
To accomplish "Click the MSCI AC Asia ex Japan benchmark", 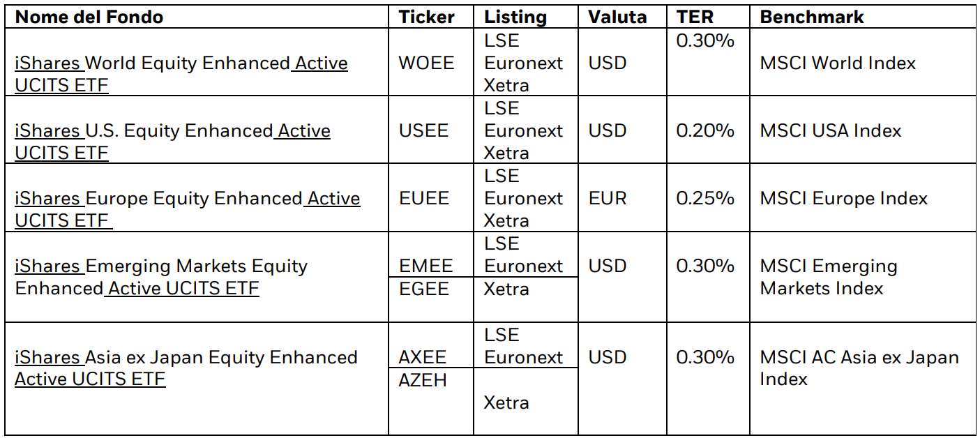I will click(x=859, y=368).
